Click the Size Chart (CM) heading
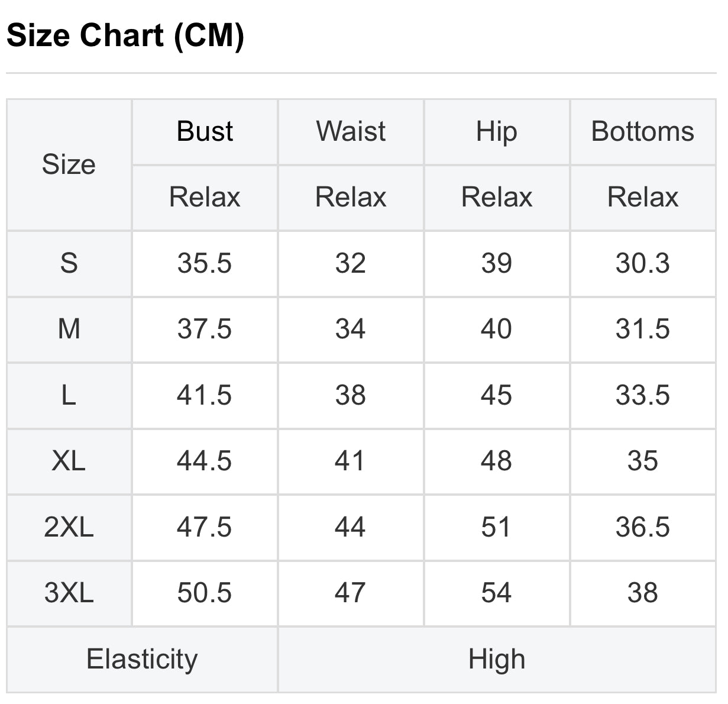728x704 pixels. [x=125, y=35]
